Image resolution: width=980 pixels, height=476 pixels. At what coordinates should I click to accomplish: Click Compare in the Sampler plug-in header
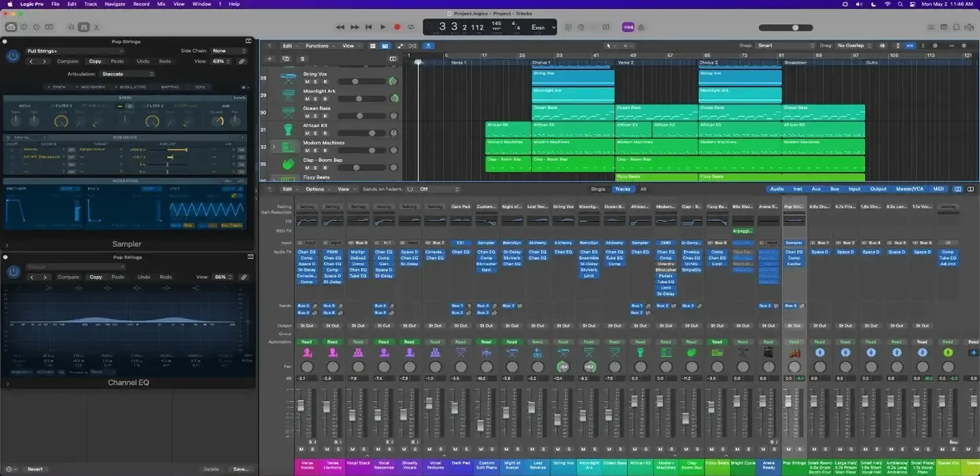(67, 61)
